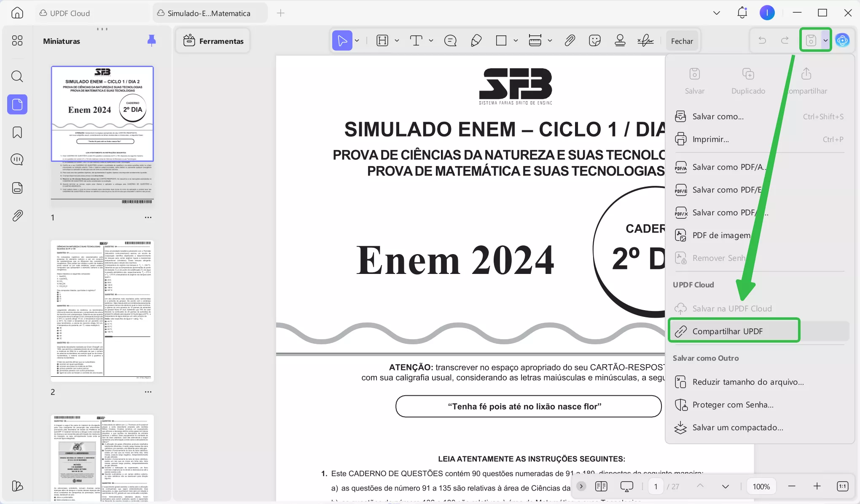This screenshot has width=860, height=504.
Task: Select page 2 thumbnail in Miniaturas
Action: click(102, 311)
